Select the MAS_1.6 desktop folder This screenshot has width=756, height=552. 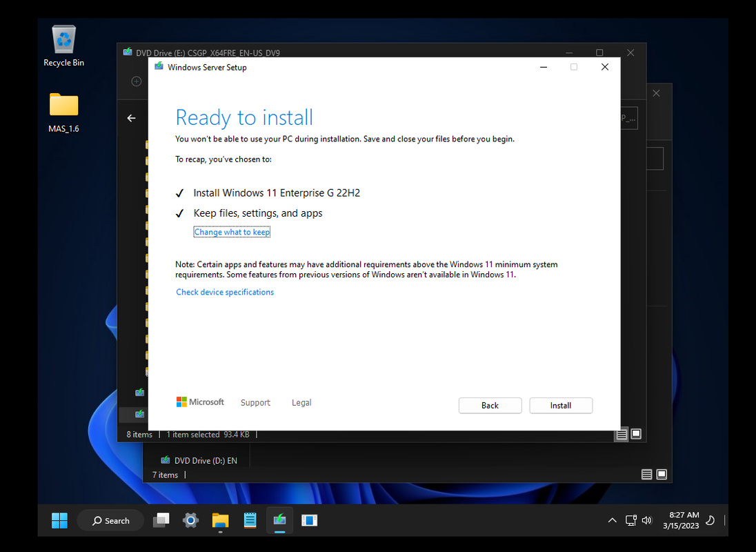tap(63, 112)
